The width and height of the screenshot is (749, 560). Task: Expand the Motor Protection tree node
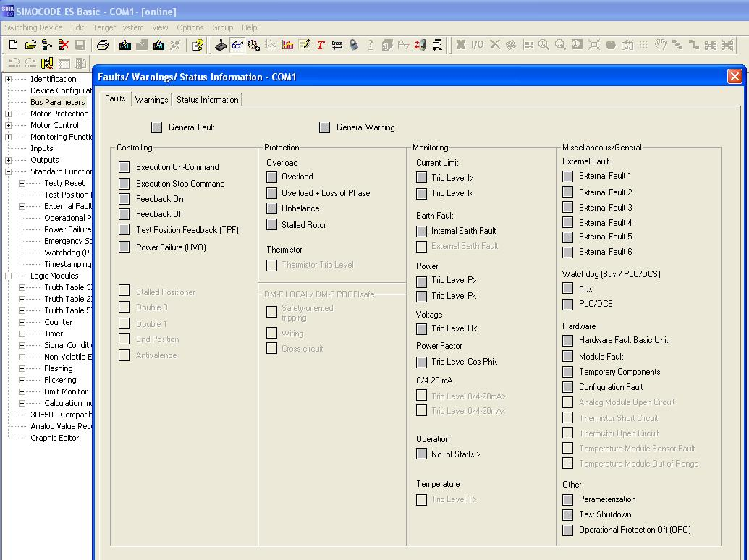pos(8,114)
